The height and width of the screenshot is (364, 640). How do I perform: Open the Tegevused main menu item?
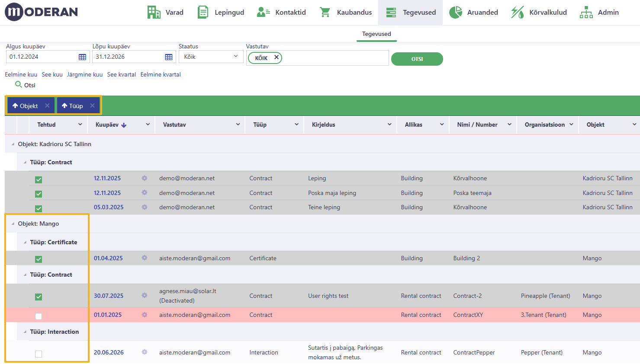click(x=410, y=13)
